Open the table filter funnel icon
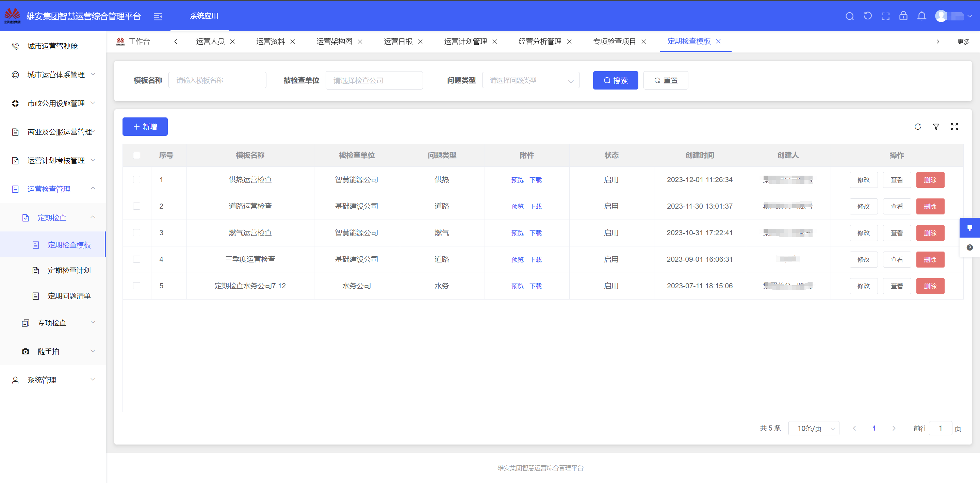Image resolution: width=980 pixels, height=483 pixels. click(936, 127)
